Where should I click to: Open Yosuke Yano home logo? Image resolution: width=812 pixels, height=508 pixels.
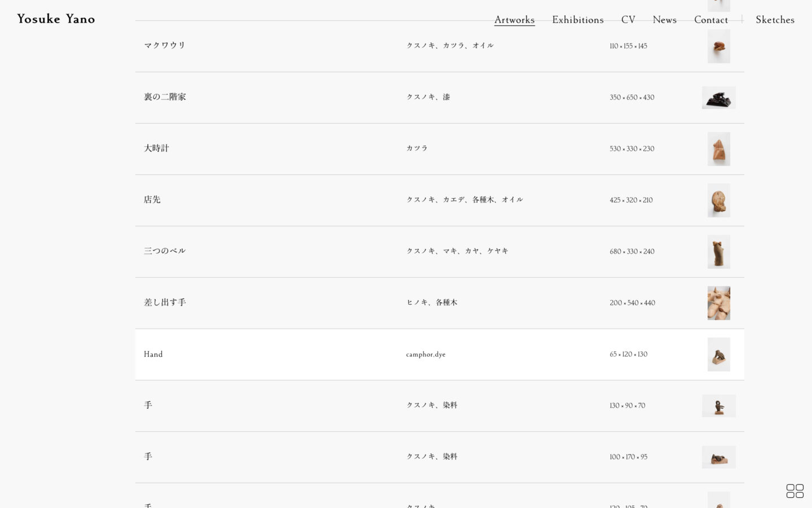click(56, 19)
